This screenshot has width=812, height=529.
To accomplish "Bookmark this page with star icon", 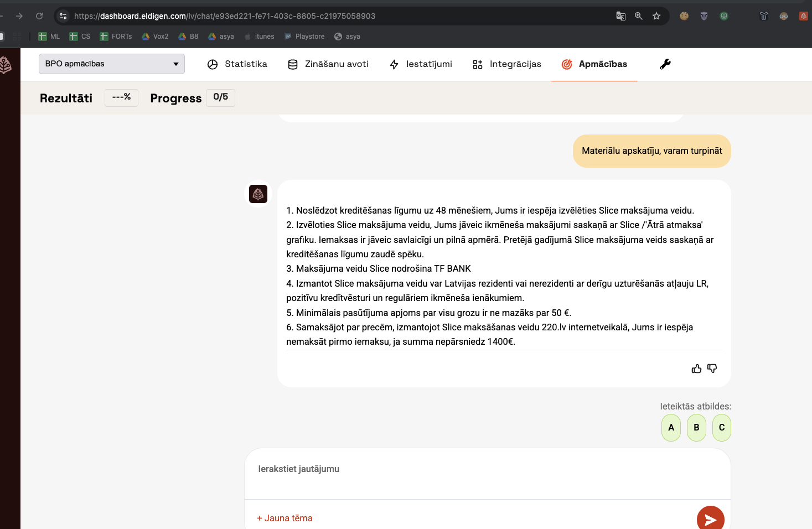I will click(656, 16).
